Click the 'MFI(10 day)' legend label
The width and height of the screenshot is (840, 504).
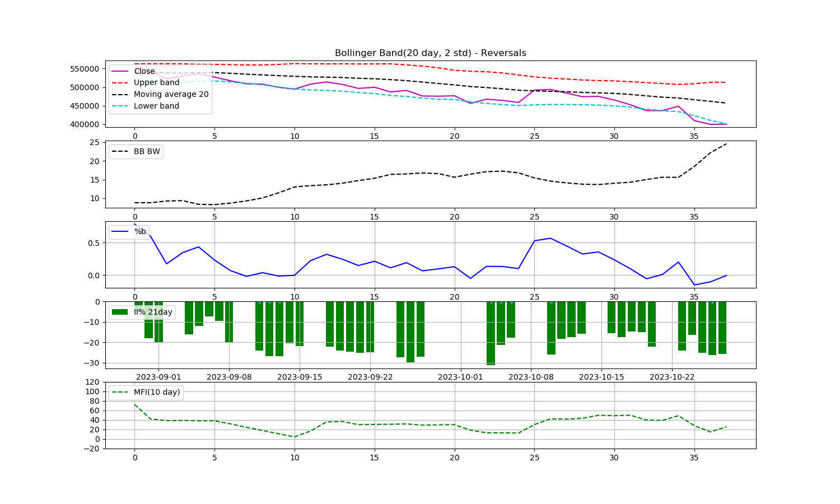[x=157, y=393]
